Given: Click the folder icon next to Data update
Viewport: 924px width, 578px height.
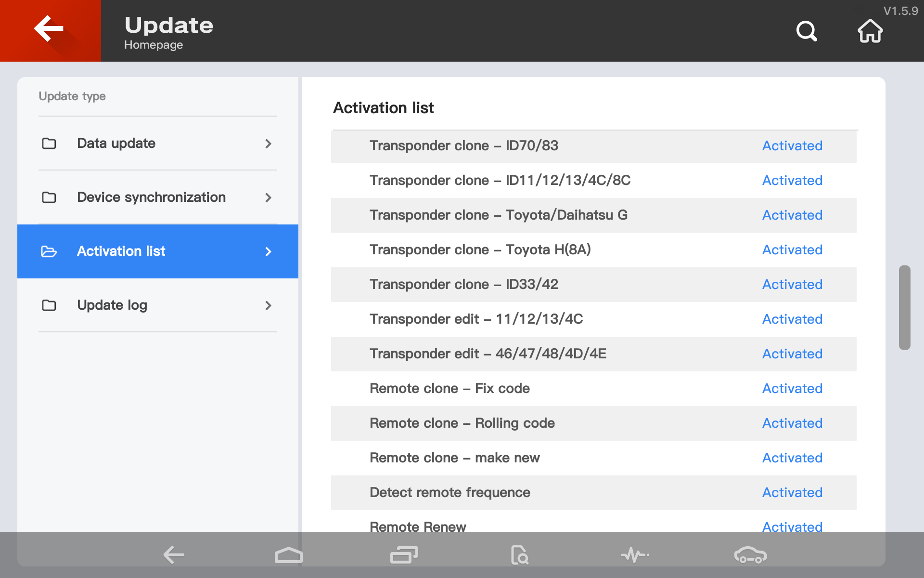Looking at the screenshot, I should pyautogui.click(x=49, y=143).
